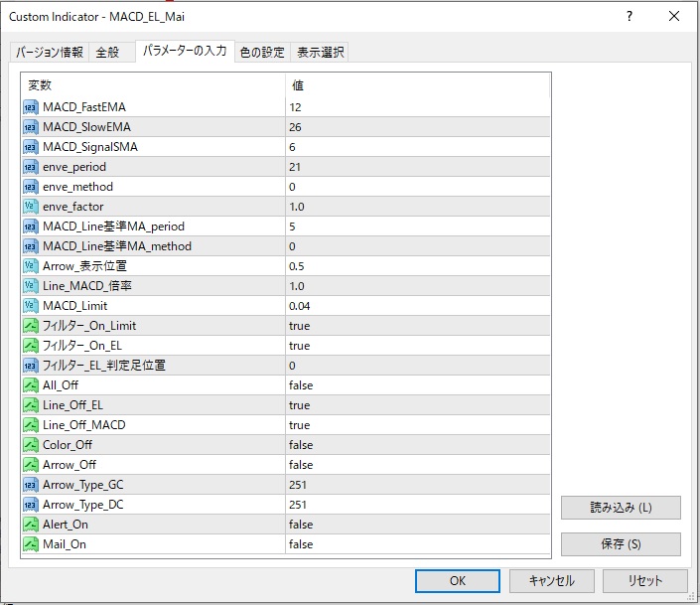
Task: Click the boolean icon beside All_Off
Action: 31,385
